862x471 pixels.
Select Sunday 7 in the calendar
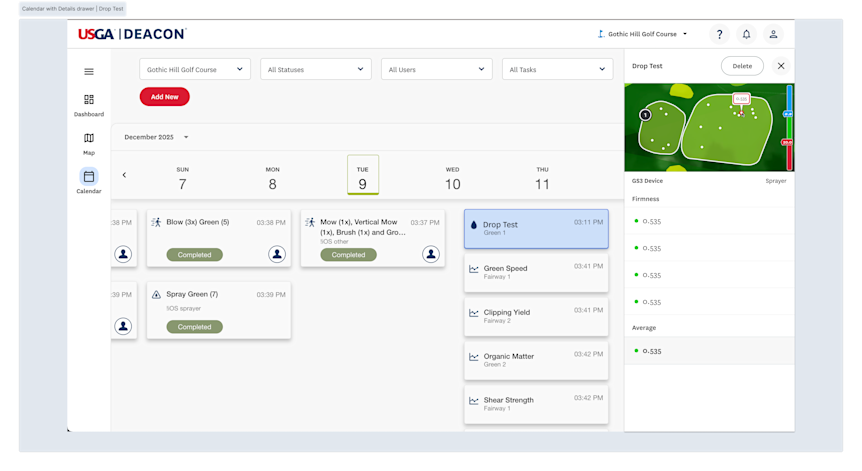(183, 179)
